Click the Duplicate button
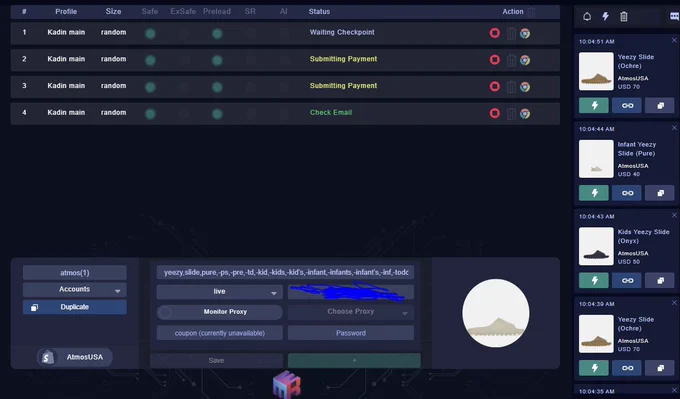 (x=75, y=307)
